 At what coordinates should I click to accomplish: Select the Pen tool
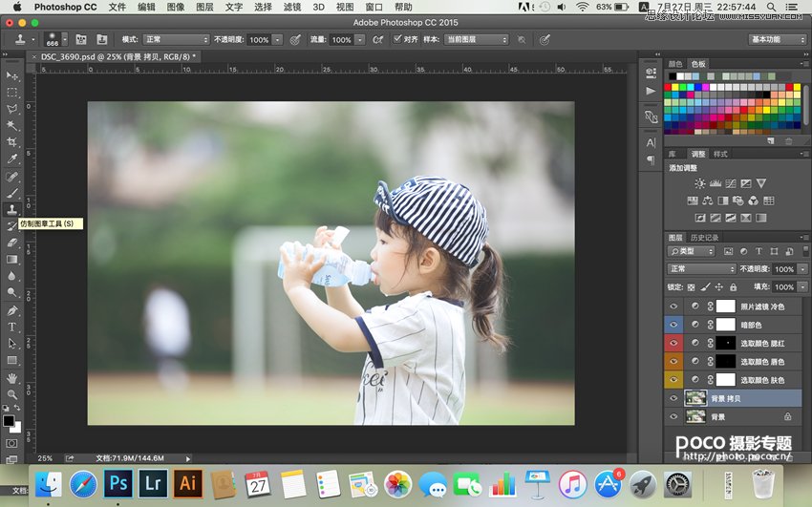point(11,310)
